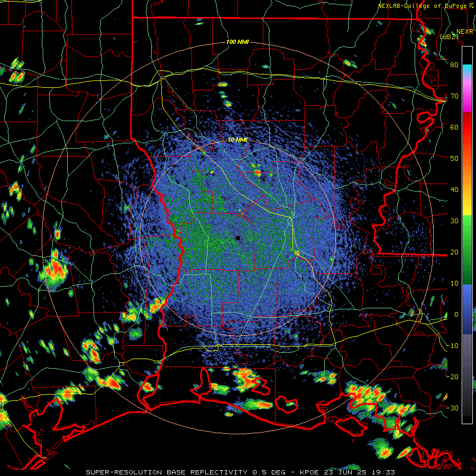Click the '100 NMI' range ring label

tap(237, 42)
